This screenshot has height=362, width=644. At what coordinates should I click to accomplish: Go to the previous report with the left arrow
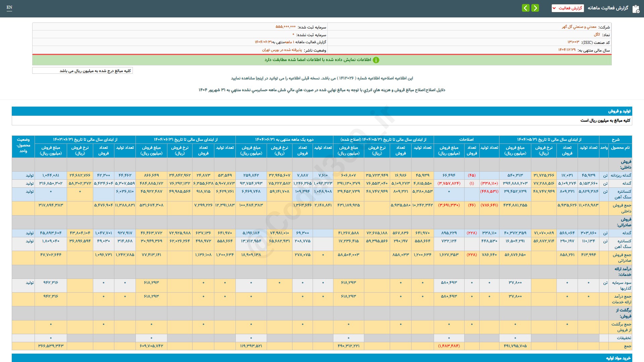(x=526, y=8)
